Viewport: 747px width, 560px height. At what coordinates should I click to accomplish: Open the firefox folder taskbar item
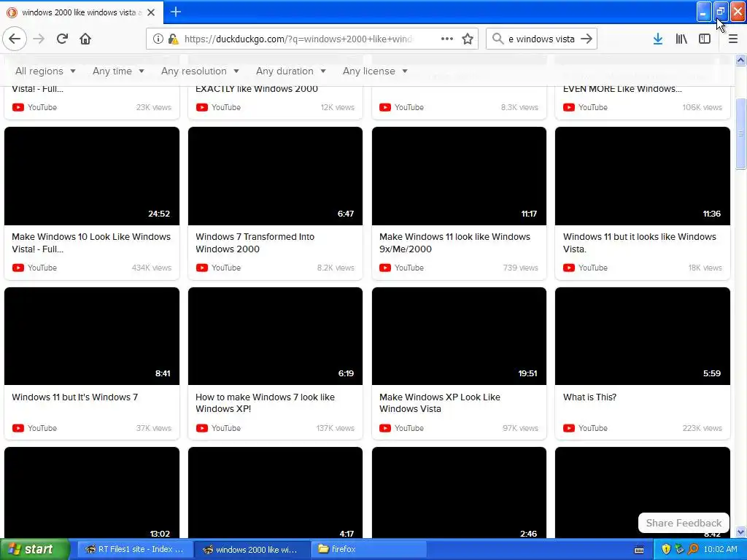point(368,549)
